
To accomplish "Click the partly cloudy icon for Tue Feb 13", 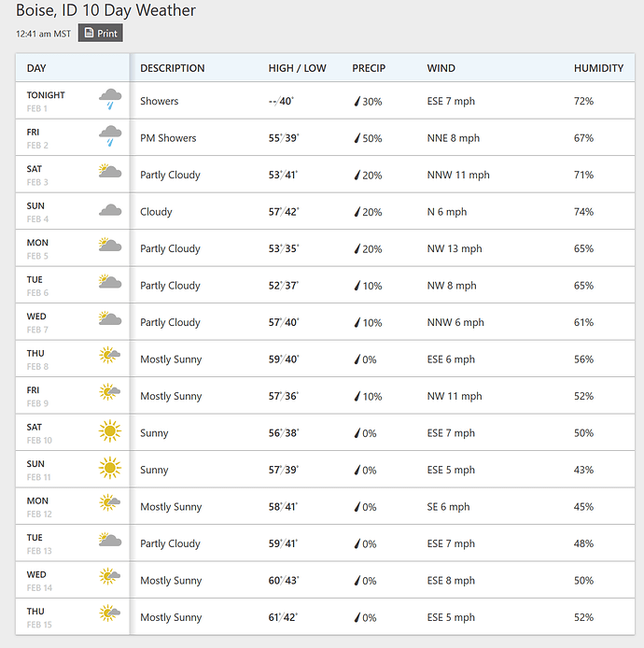I will point(110,542).
